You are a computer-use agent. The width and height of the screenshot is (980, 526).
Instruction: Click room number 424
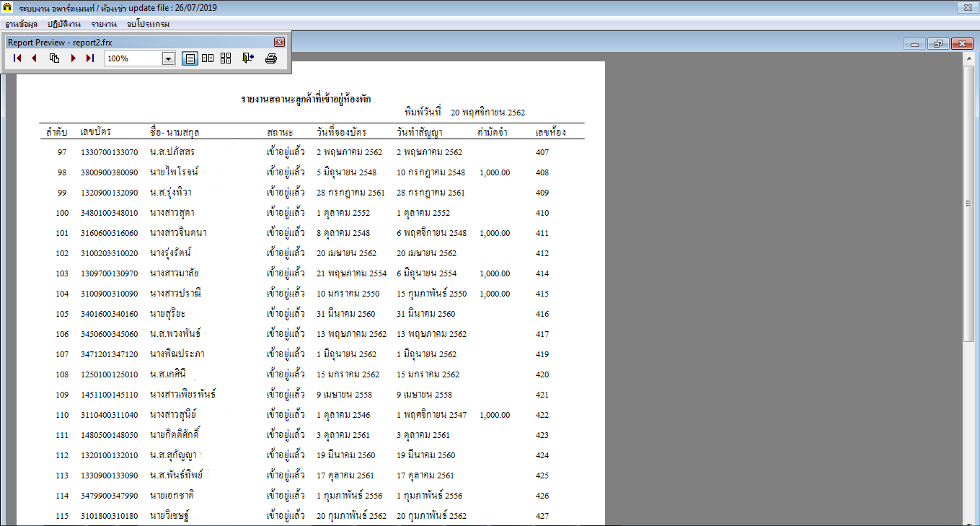542,455
